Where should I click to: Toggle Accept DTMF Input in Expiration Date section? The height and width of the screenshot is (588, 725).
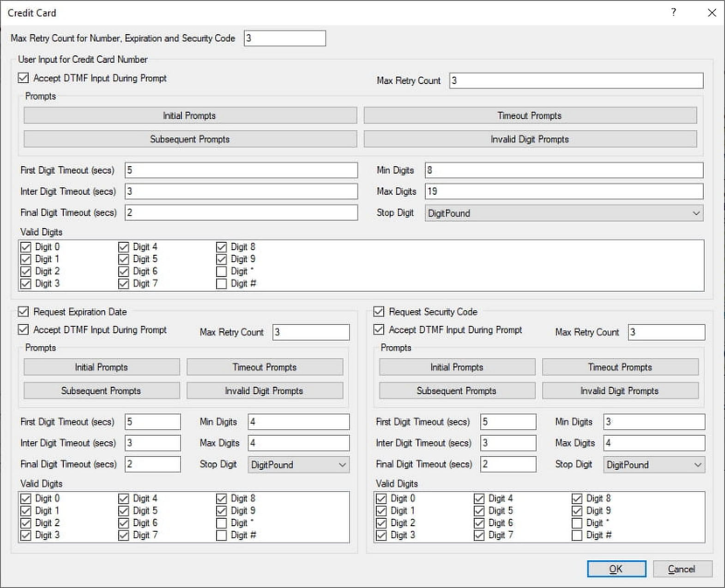tap(24, 330)
